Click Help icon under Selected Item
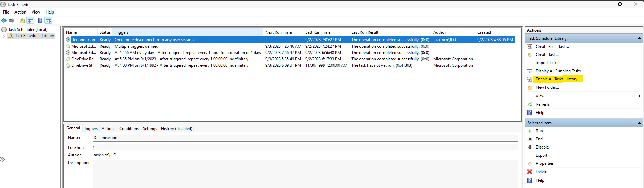The image size is (644, 188). [x=530, y=180]
